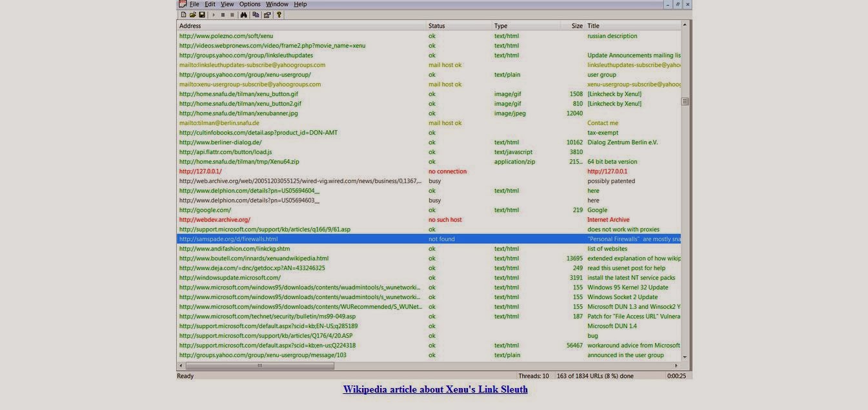Open the Edit menu
This screenshot has width=868, height=410.
[x=210, y=4]
